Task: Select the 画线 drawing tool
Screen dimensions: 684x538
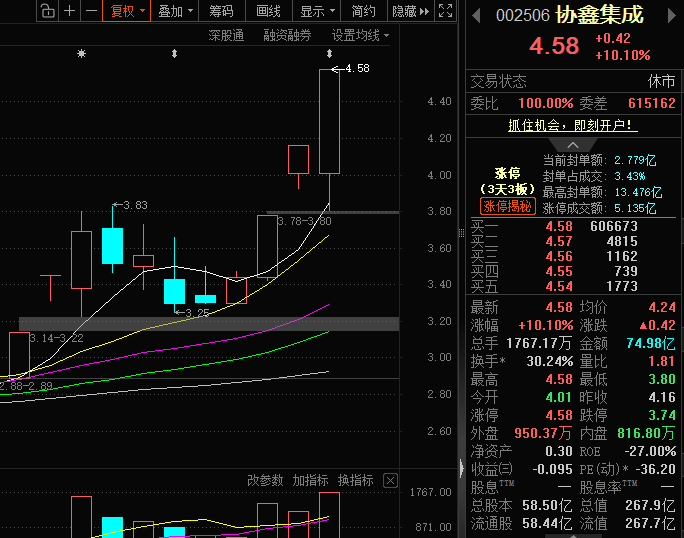Action: 268,11
